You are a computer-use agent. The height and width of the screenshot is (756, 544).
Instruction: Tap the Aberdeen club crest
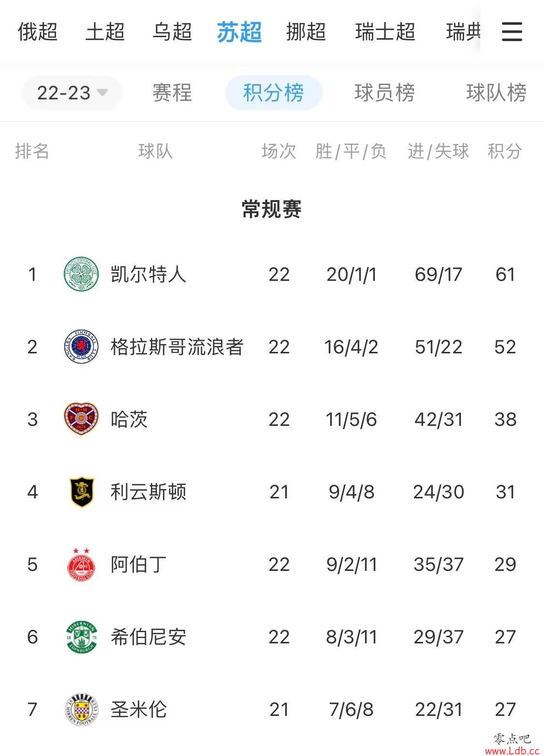[81, 564]
